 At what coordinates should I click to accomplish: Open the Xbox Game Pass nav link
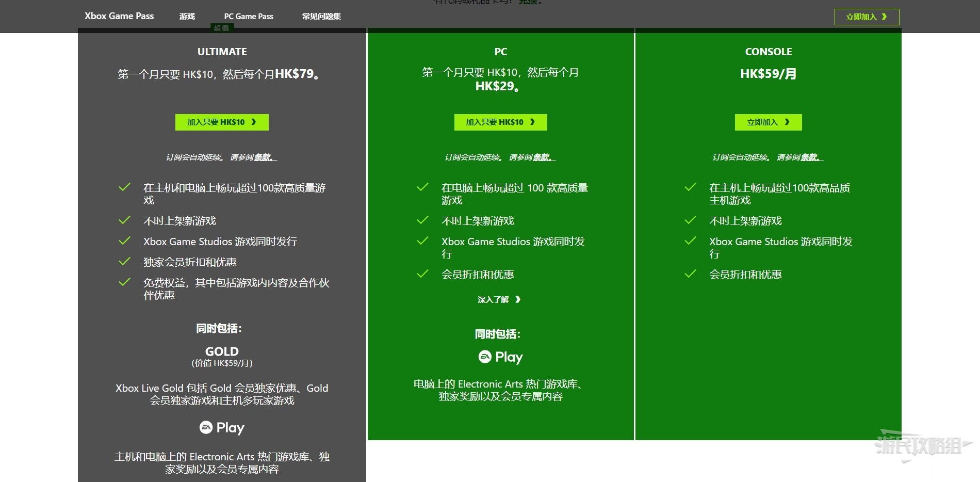119,16
